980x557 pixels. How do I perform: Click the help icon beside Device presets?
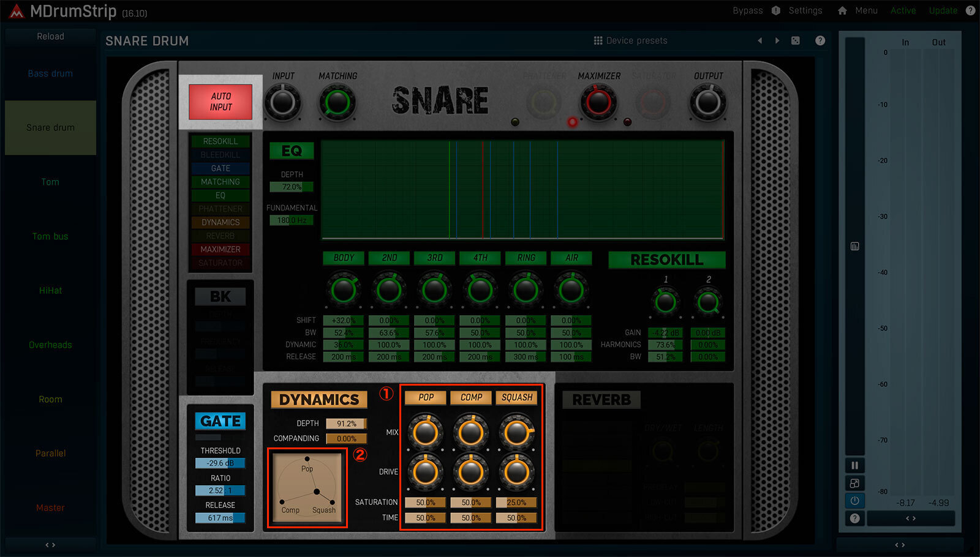tap(820, 41)
